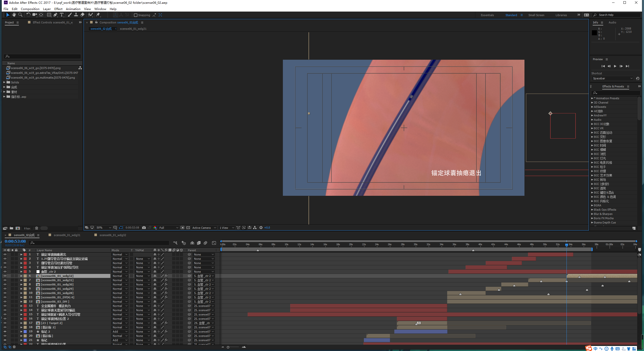
Task: Switch to the Effect Controls tab
Action: tap(53, 22)
